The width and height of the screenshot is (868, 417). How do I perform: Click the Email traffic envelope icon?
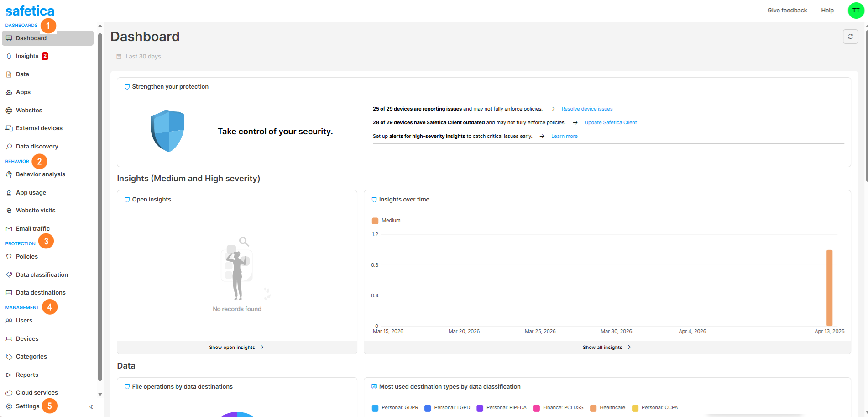tap(9, 229)
